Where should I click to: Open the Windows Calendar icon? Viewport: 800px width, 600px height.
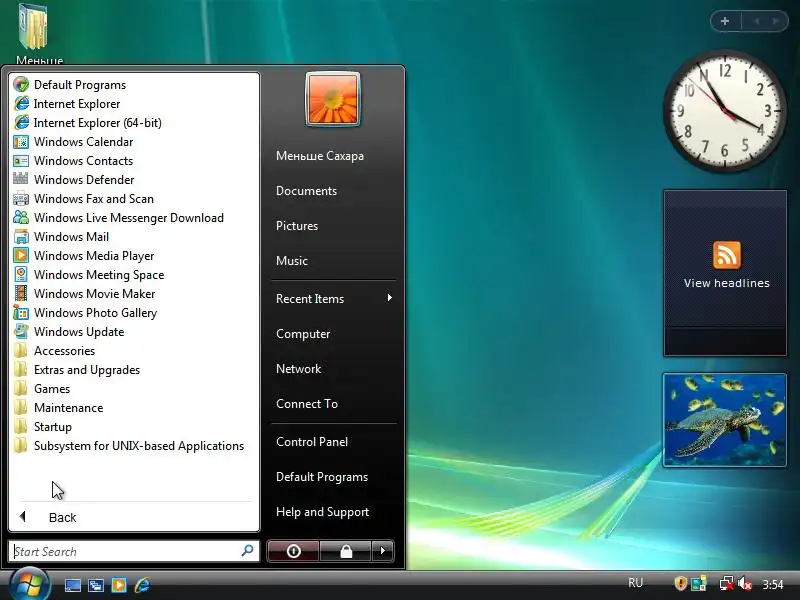point(21,142)
